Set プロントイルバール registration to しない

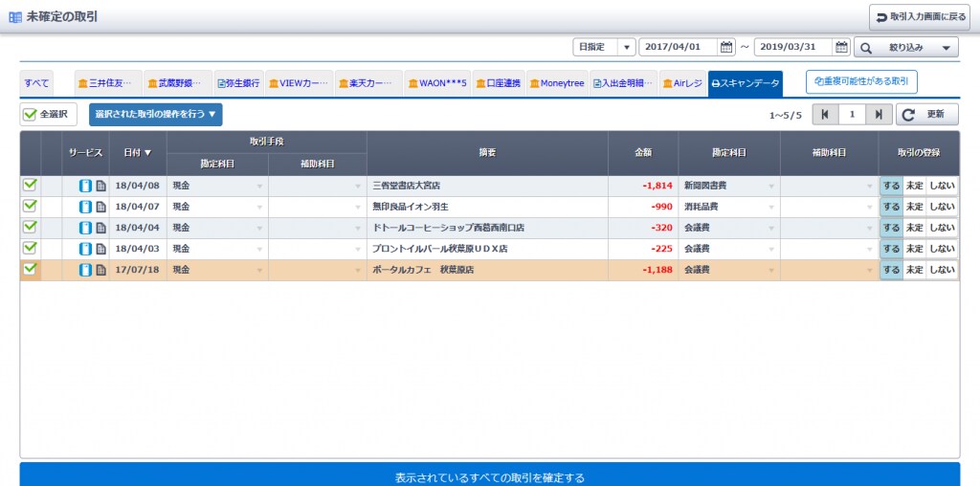tap(942, 249)
